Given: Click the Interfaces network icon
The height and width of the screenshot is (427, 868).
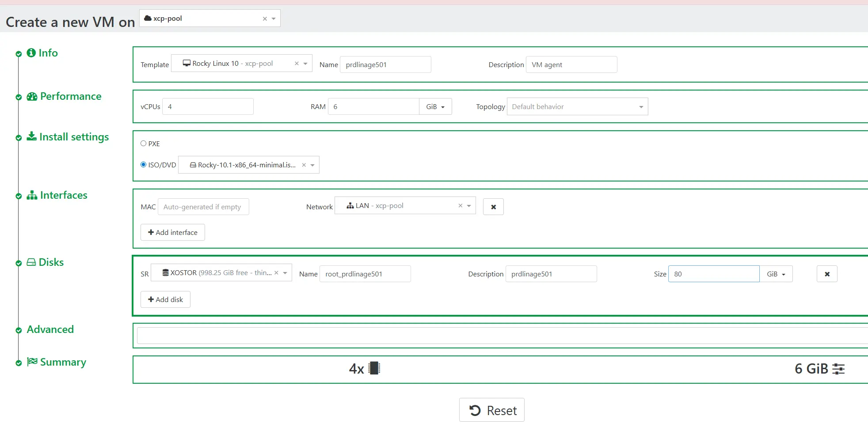Looking at the screenshot, I should click(x=32, y=195).
